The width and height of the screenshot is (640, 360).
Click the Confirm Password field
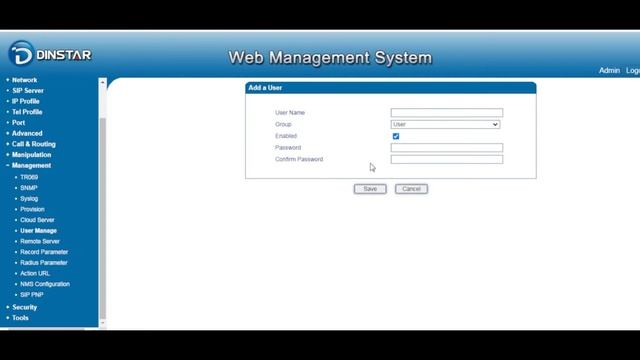(x=447, y=159)
